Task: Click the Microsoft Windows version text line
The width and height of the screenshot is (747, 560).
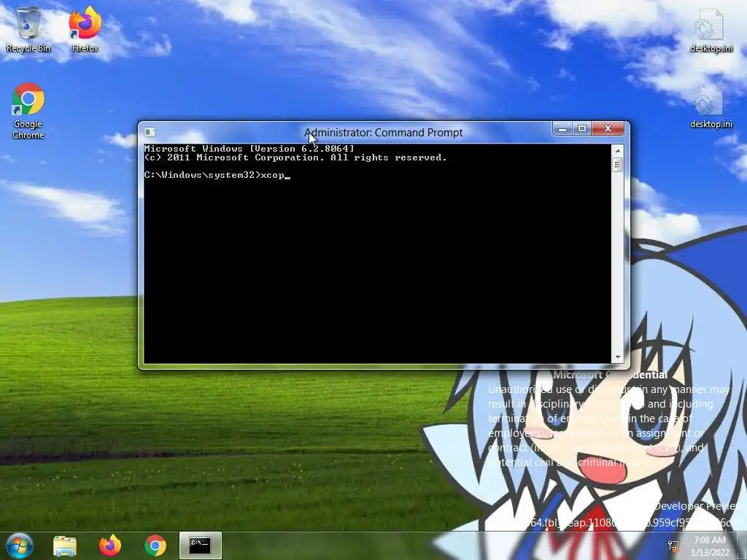Action: [249, 149]
